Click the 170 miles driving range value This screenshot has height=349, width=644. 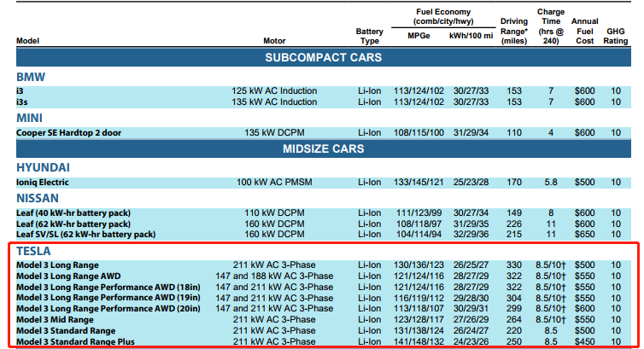[x=514, y=182]
